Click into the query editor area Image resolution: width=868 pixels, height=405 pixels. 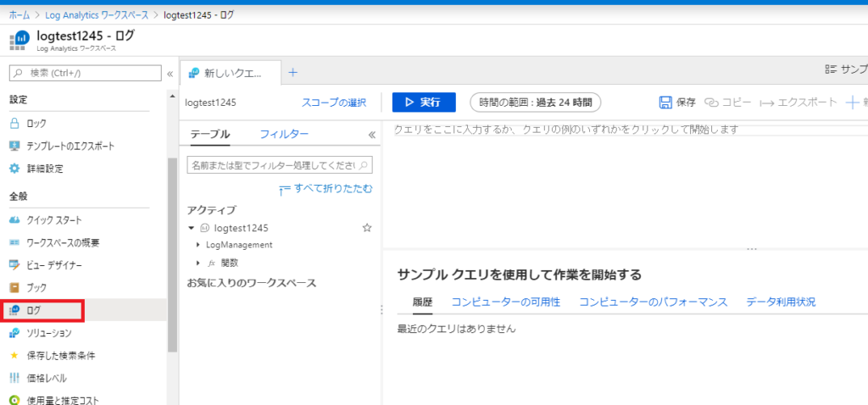pos(626,182)
